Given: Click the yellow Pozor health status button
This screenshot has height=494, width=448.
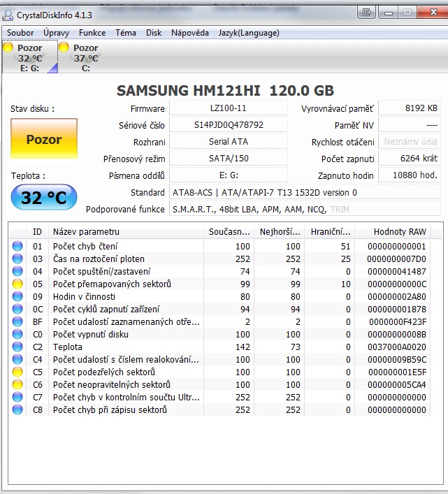Looking at the screenshot, I should point(44,138).
